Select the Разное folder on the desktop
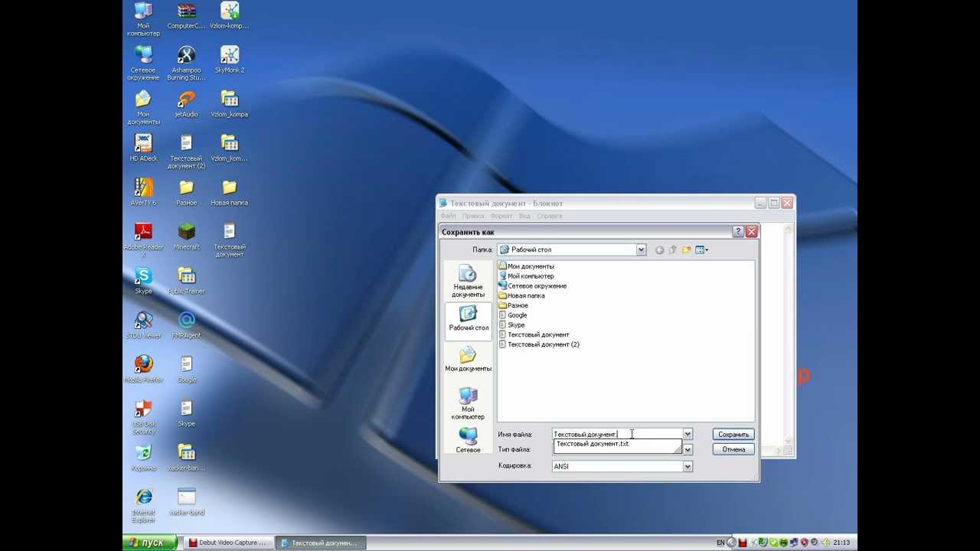The image size is (980, 551). [186, 193]
